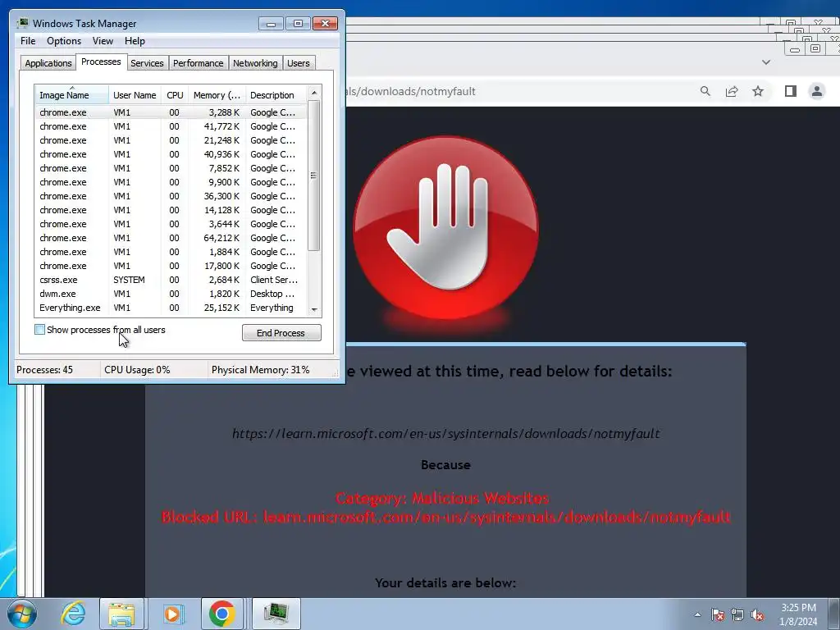Open the Options menu
The height and width of the screenshot is (630, 840).
tap(64, 41)
